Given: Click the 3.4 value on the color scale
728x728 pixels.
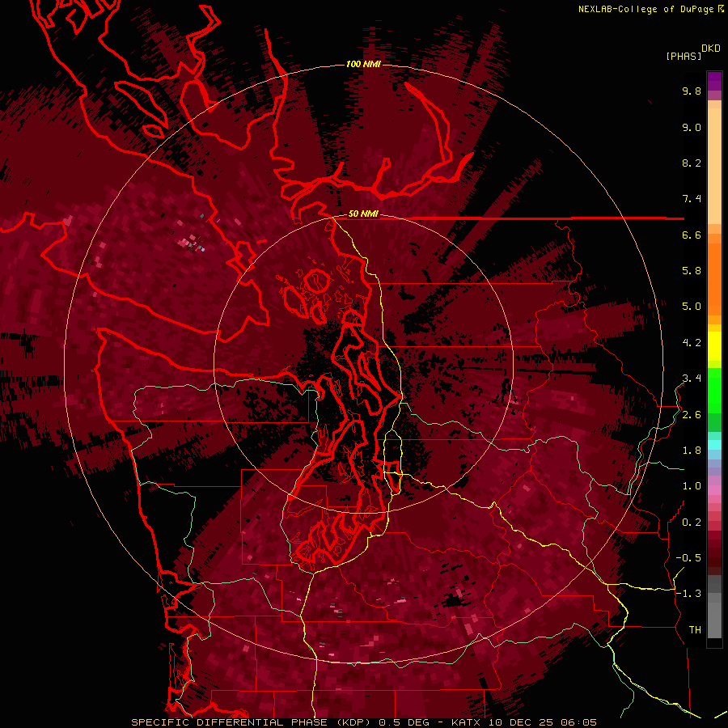Looking at the screenshot, I should coord(692,379).
